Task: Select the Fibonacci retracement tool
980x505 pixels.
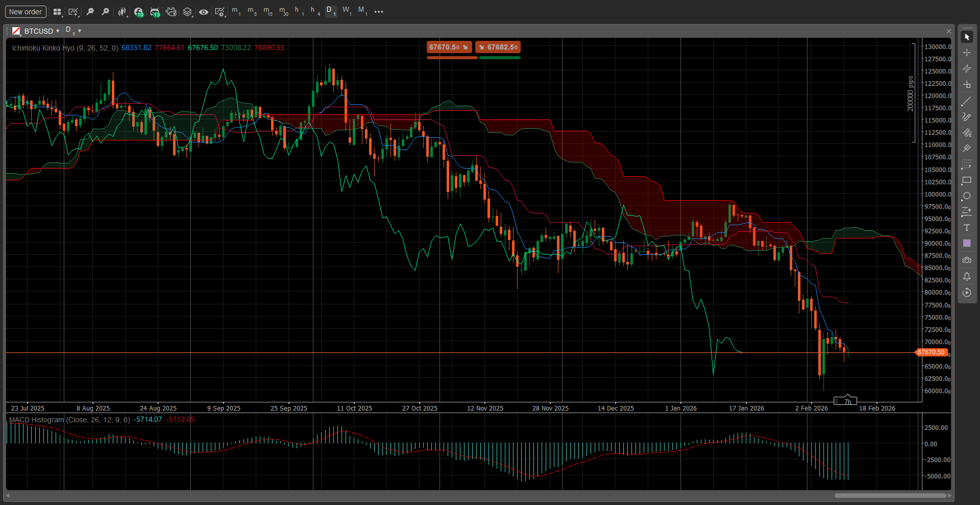Action: point(967,164)
